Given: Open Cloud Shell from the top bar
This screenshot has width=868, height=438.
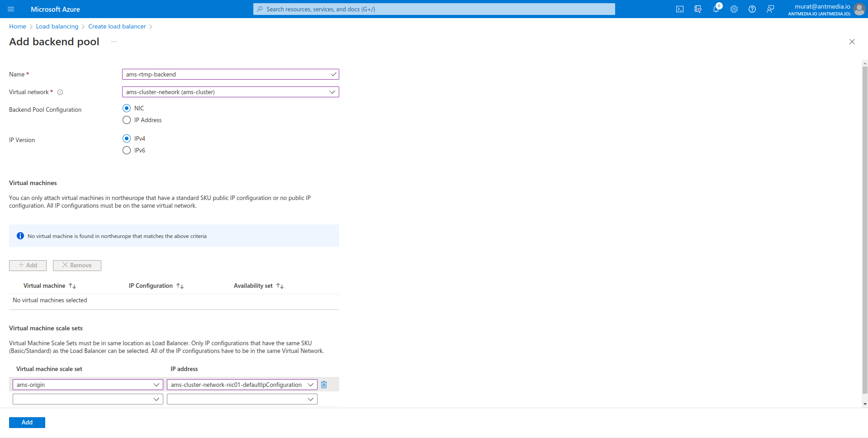Looking at the screenshot, I should pos(680,9).
